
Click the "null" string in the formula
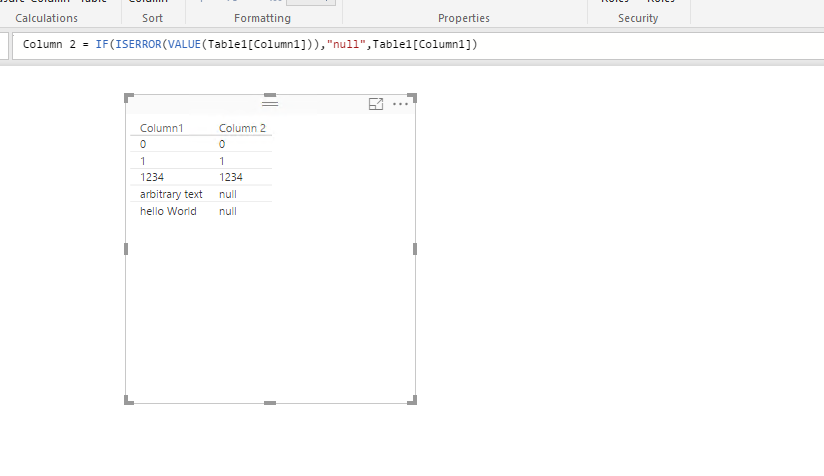(346, 45)
